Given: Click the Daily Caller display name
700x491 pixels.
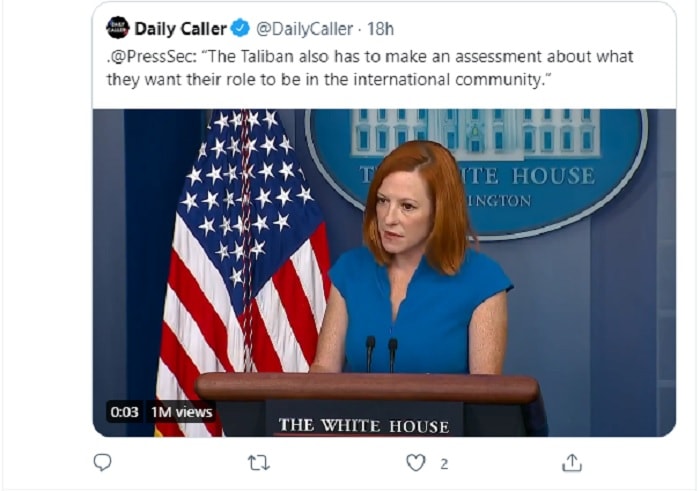Looking at the screenshot, I should (x=180, y=29).
